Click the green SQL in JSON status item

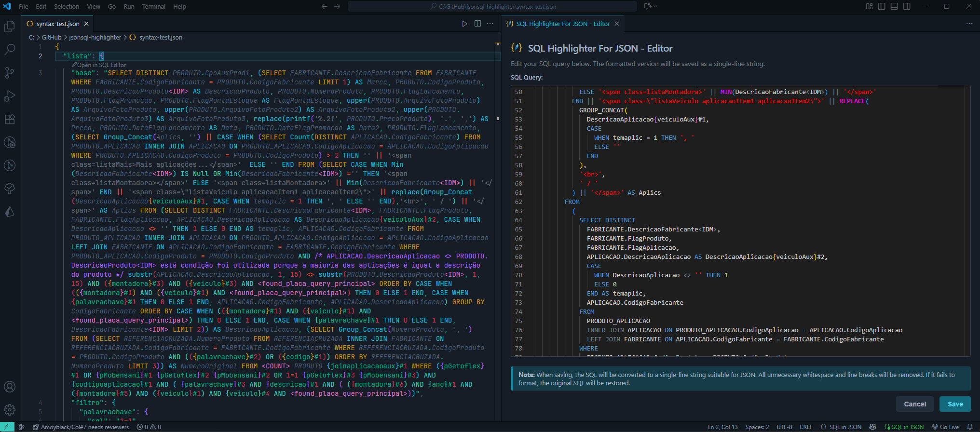904,427
